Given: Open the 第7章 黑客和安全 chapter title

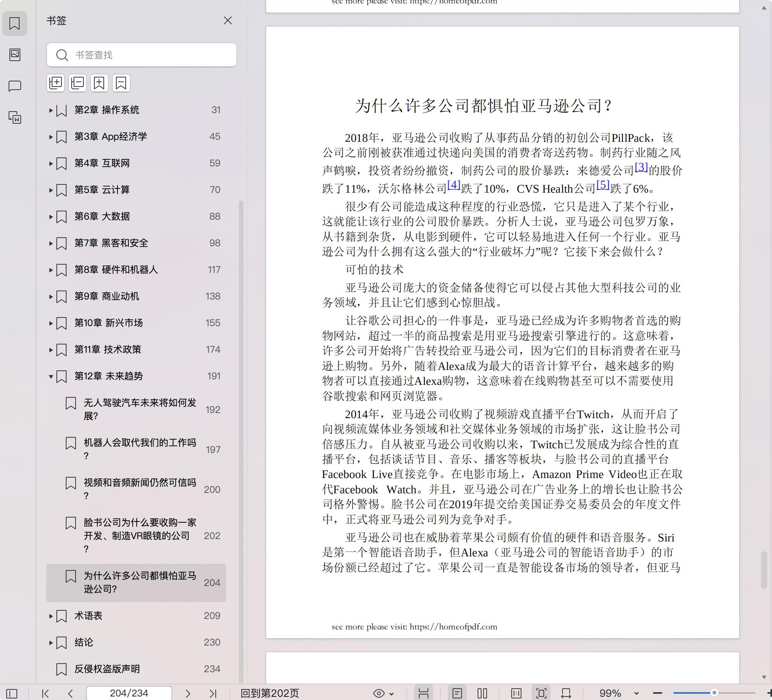Looking at the screenshot, I should 111,243.
